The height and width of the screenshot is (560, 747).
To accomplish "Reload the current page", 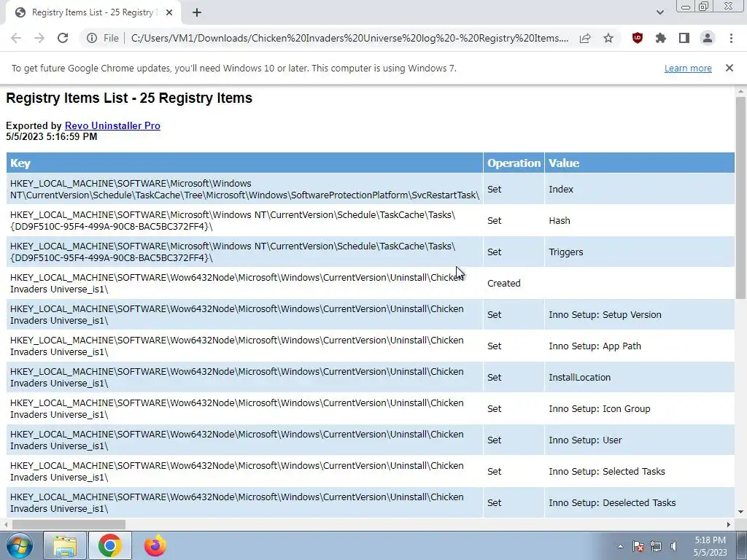I will tap(63, 38).
